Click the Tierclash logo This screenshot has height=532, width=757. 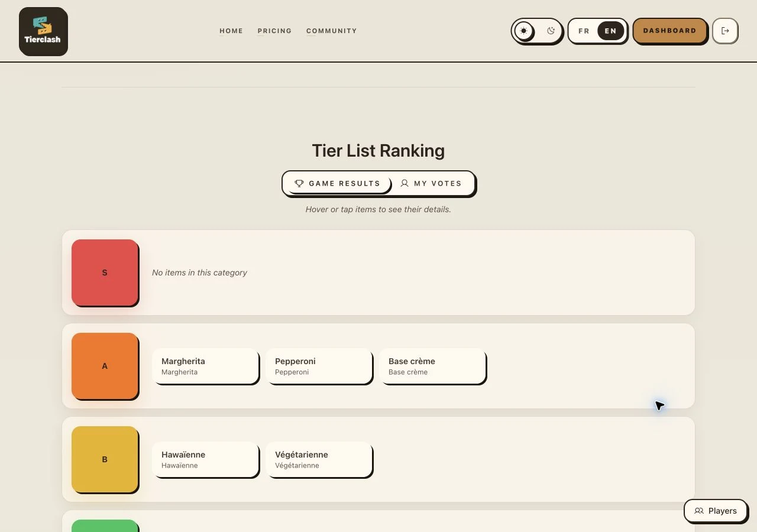(43, 31)
